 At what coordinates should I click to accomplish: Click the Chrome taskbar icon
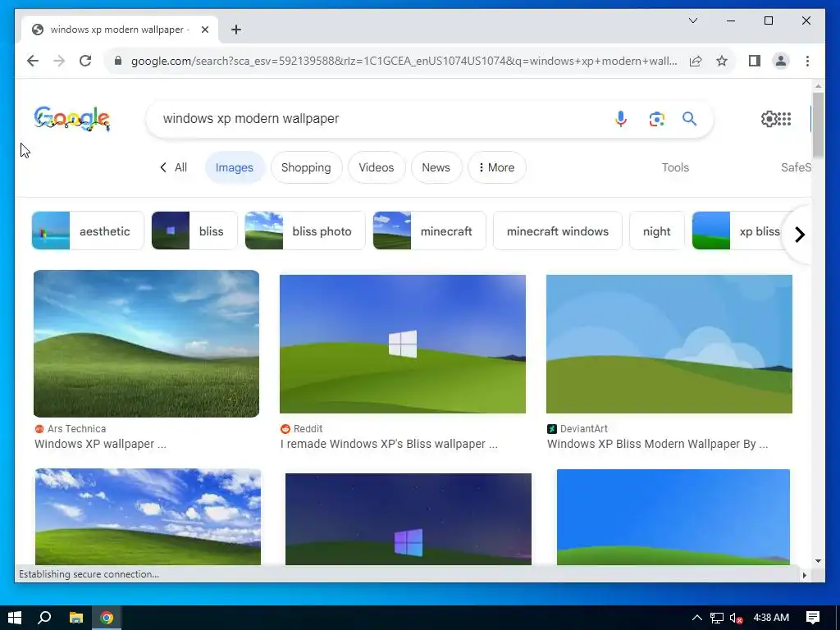107,618
